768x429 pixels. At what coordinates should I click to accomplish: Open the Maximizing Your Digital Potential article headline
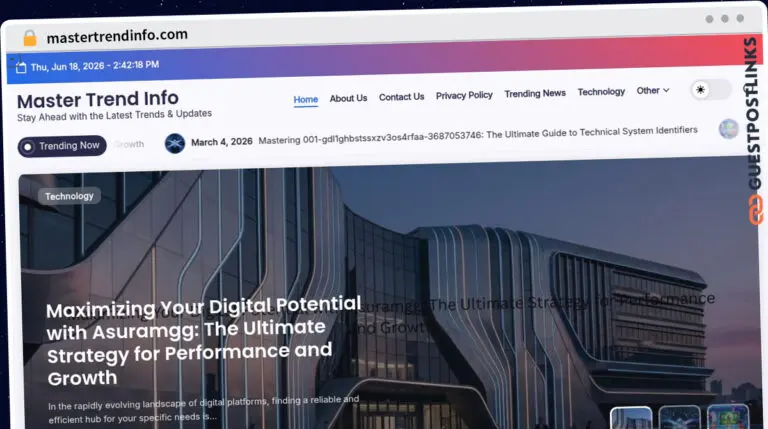203,341
